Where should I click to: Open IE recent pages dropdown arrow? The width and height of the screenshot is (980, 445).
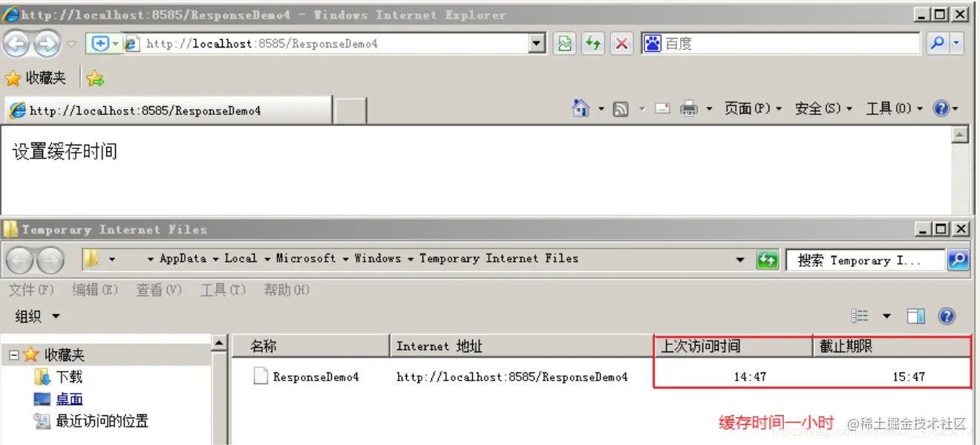click(x=72, y=44)
